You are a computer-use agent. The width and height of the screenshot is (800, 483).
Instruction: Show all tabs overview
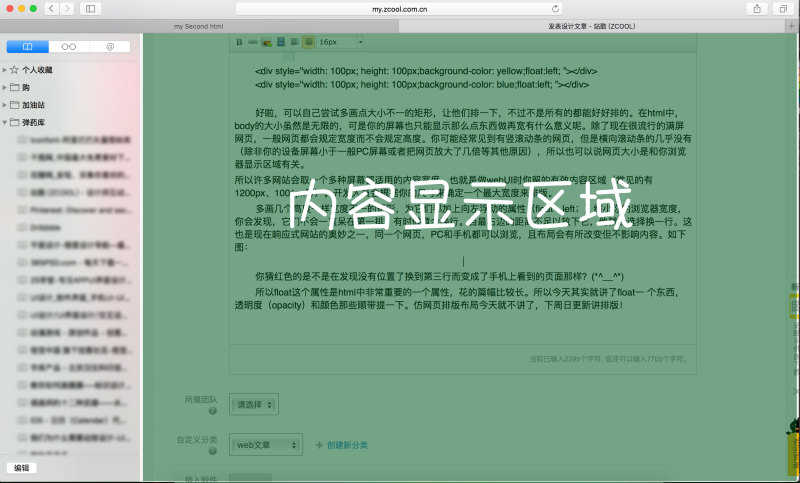[783, 9]
